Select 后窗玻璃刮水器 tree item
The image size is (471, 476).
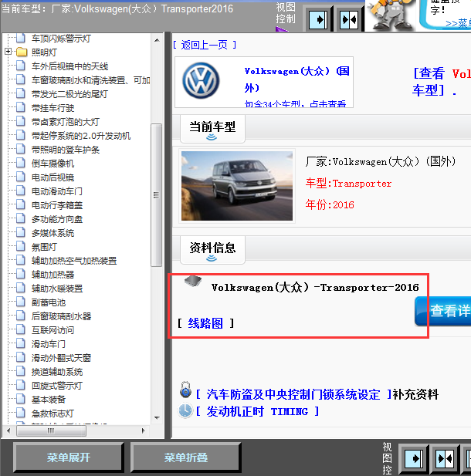coord(61,316)
